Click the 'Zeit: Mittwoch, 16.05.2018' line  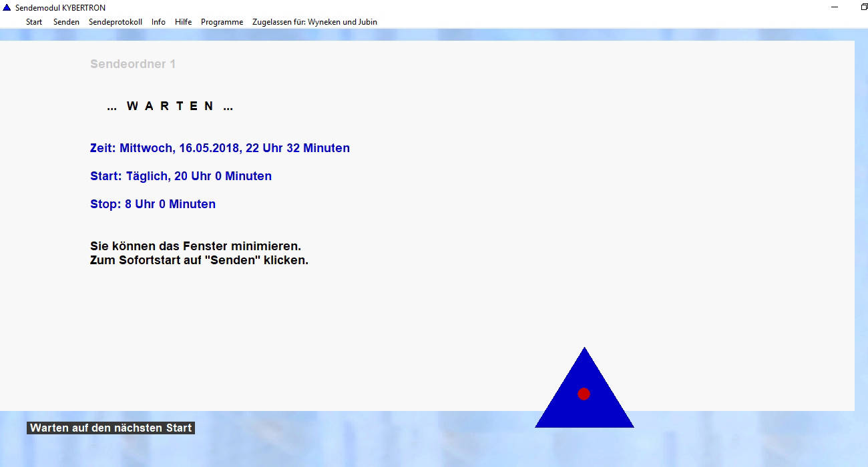point(220,148)
